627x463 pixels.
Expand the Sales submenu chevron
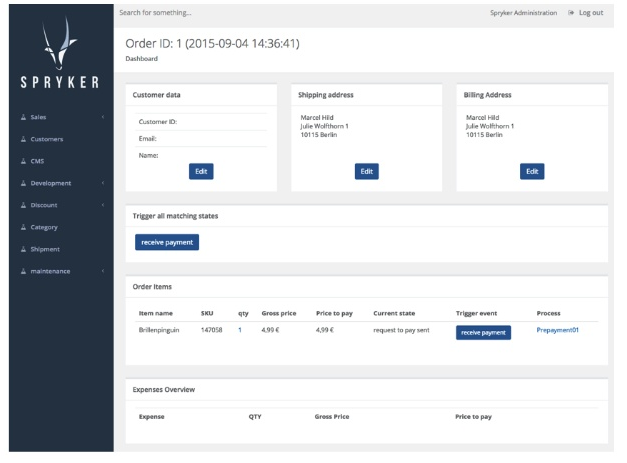pos(103,117)
